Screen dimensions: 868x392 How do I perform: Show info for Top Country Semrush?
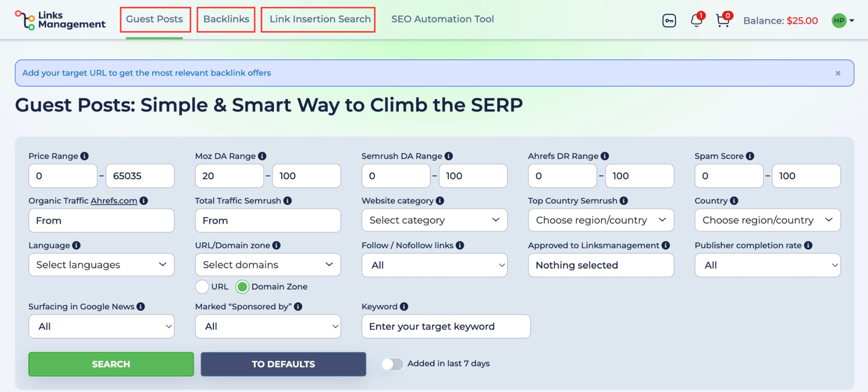[x=624, y=200]
